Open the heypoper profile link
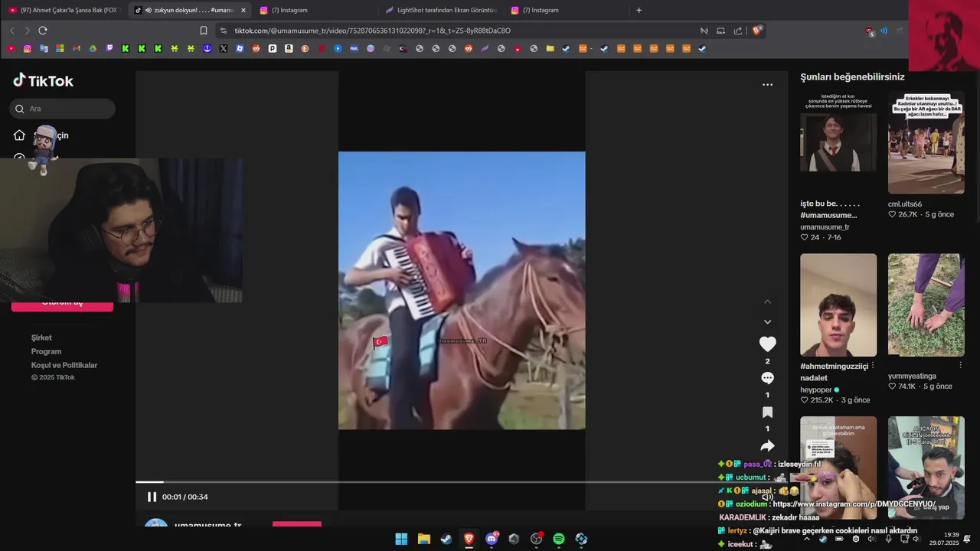Viewport: 980px width, 551px height. click(816, 390)
